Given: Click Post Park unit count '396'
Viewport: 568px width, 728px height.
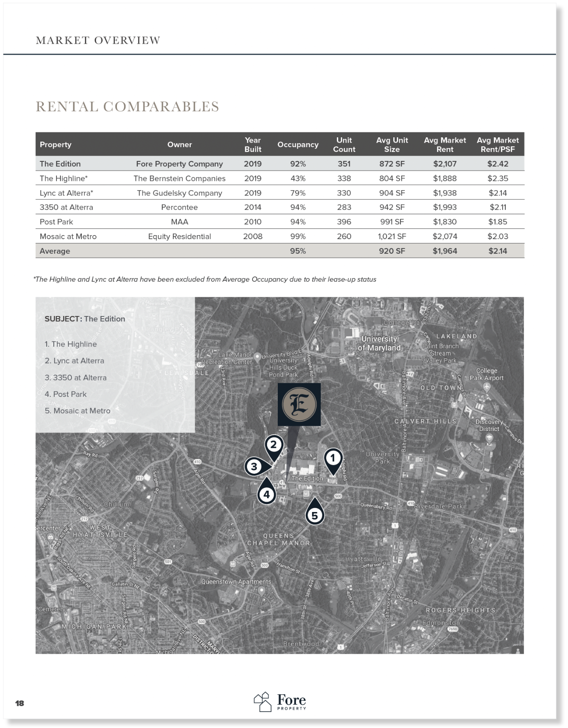Looking at the screenshot, I should (344, 222).
